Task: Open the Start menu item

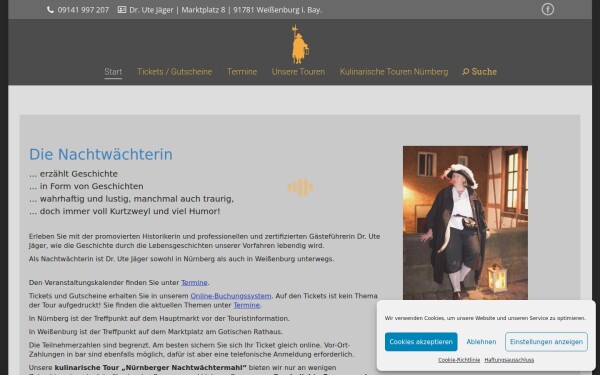Action: click(x=113, y=72)
